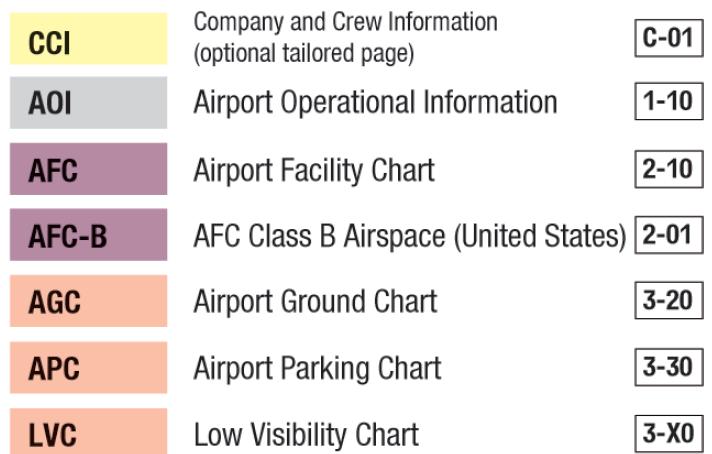The image size is (712, 454).
Task: Select Airport Parking Chart entry
Action: pyautogui.click(x=317, y=369)
